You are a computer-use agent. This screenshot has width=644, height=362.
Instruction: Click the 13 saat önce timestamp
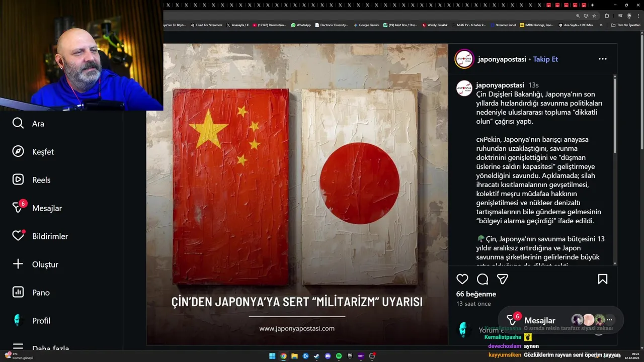(473, 304)
